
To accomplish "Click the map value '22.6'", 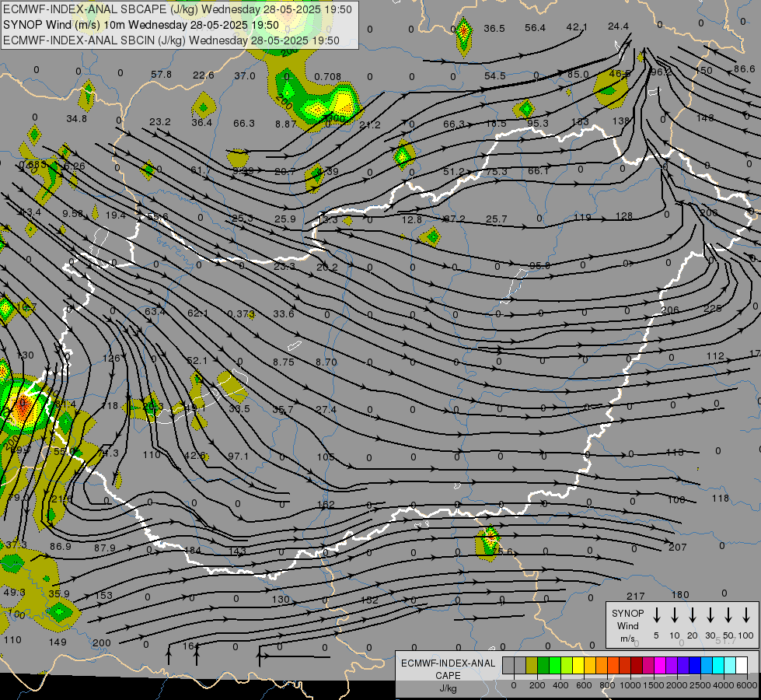I will tap(204, 75).
